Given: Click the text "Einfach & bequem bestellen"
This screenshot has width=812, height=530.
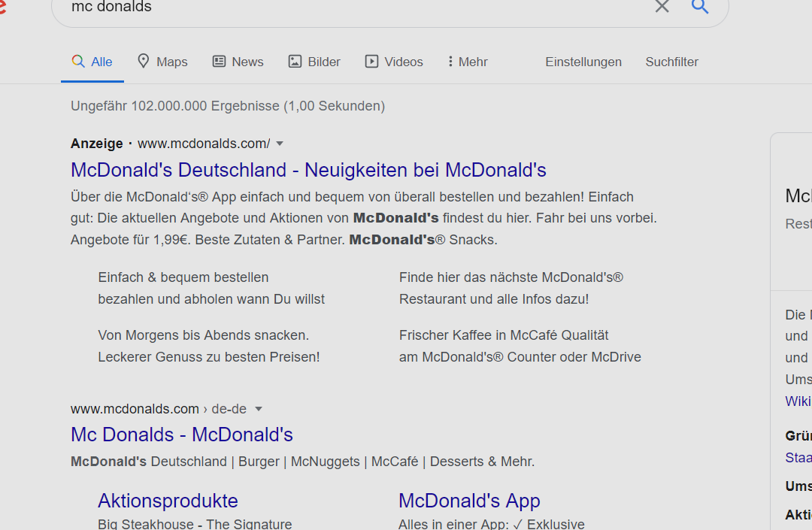Looking at the screenshot, I should pos(183,277).
